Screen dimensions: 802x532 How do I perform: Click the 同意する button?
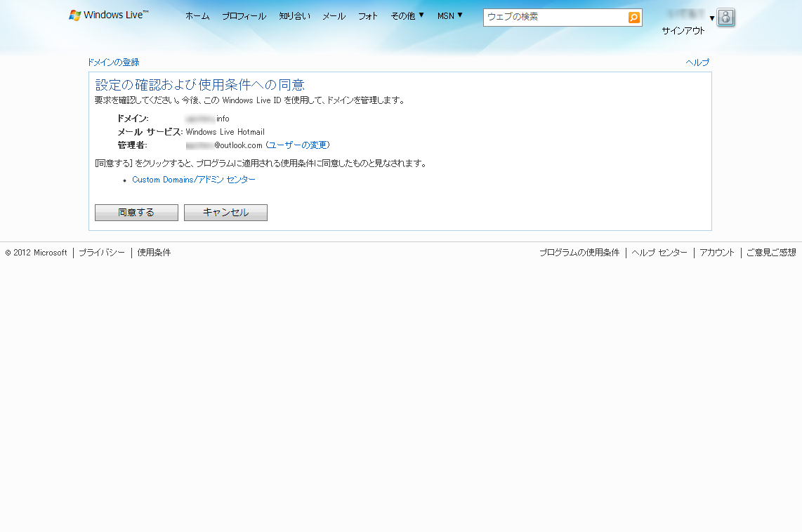coord(136,213)
